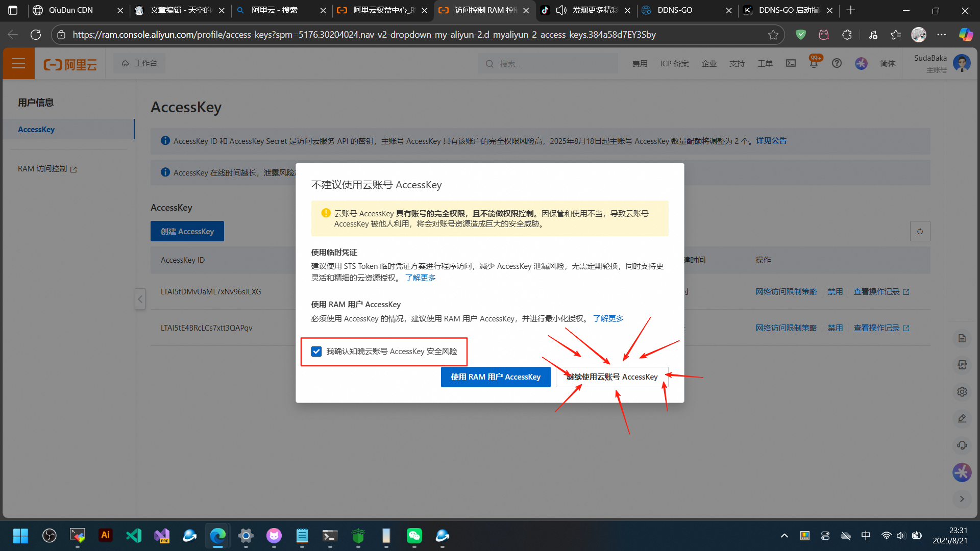Image resolution: width=980 pixels, height=551 pixels.
Task: Open Cloud Shell terminal icon in header
Action: [791, 63]
